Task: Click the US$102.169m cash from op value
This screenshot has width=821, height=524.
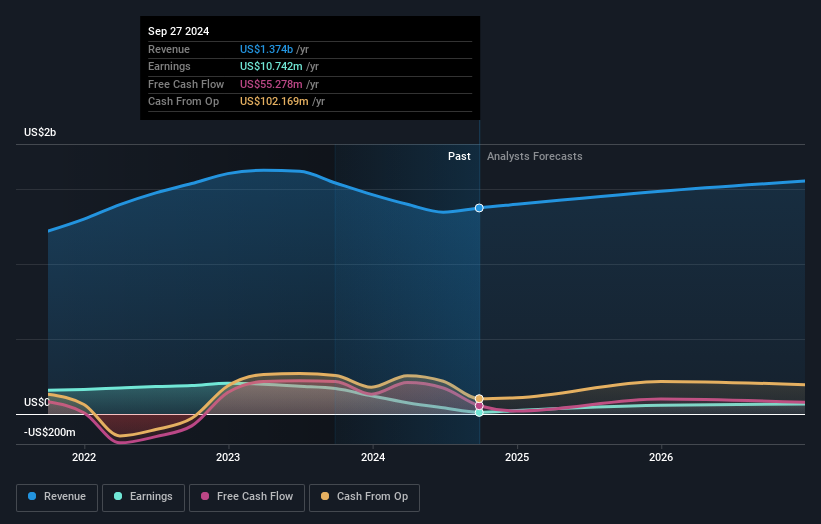Action: (x=274, y=102)
